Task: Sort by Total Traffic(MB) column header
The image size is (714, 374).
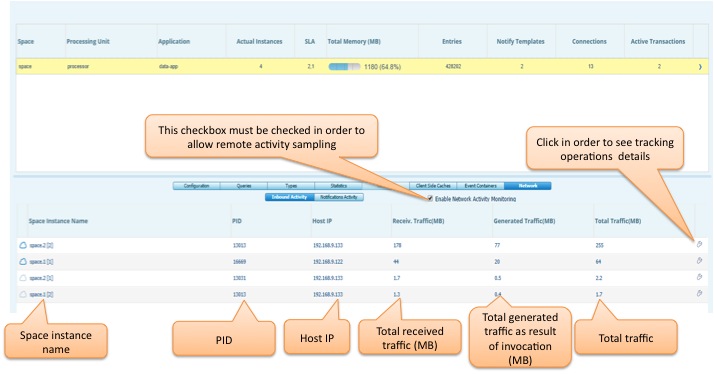Action: tap(617, 221)
